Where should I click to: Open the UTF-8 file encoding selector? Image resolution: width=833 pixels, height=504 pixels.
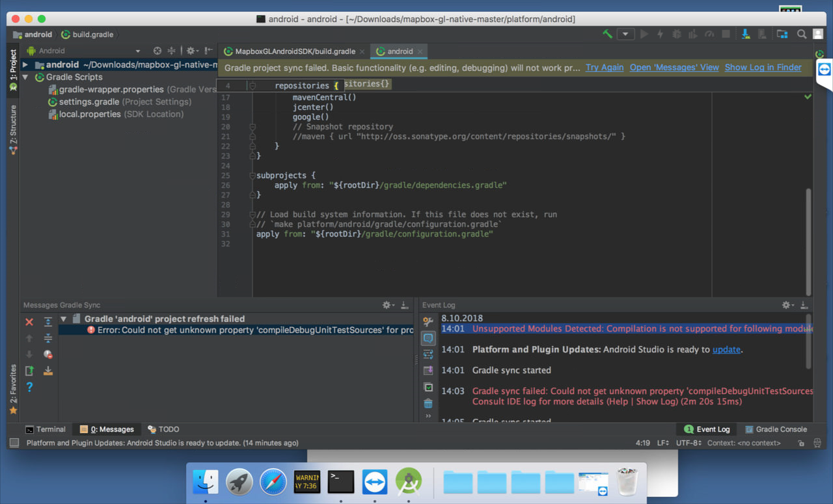(689, 443)
